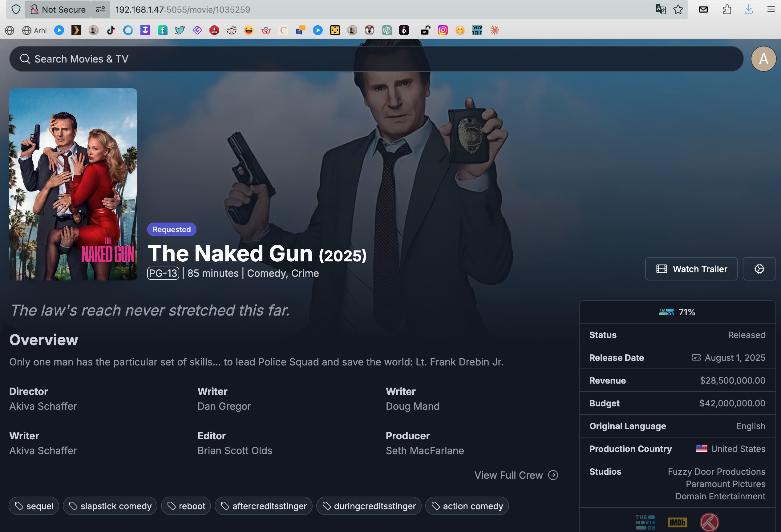Open the teal 'f' bookmark icon
Image resolution: width=781 pixels, height=532 pixels.
(162, 30)
